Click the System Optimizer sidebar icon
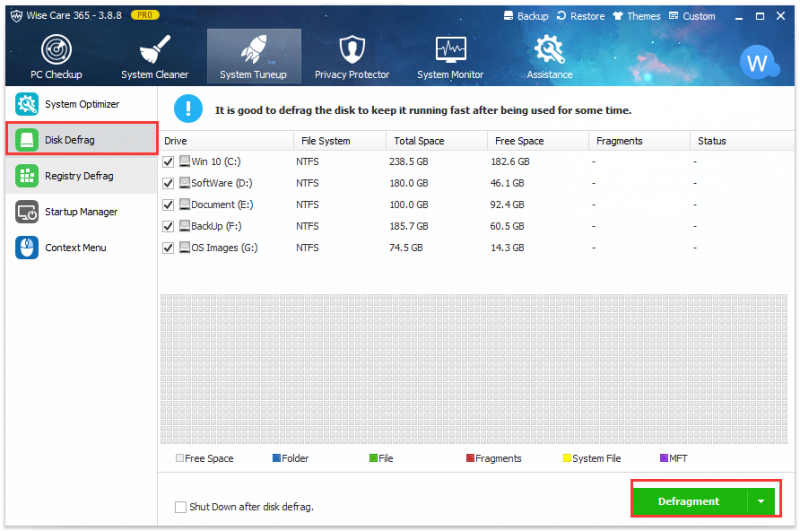The height and width of the screenshot is (531, 800). (27, 104)
